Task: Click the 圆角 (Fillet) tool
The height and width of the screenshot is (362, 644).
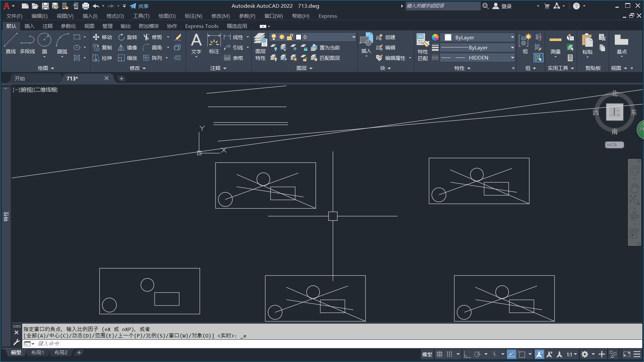Action: pyautogui.click(x=153, y=47)
